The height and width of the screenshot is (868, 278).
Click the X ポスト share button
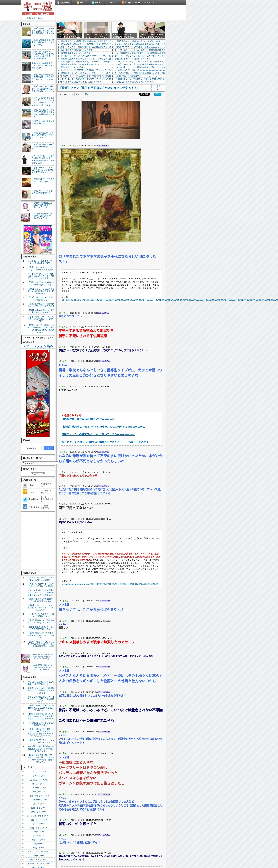[145, 94]
